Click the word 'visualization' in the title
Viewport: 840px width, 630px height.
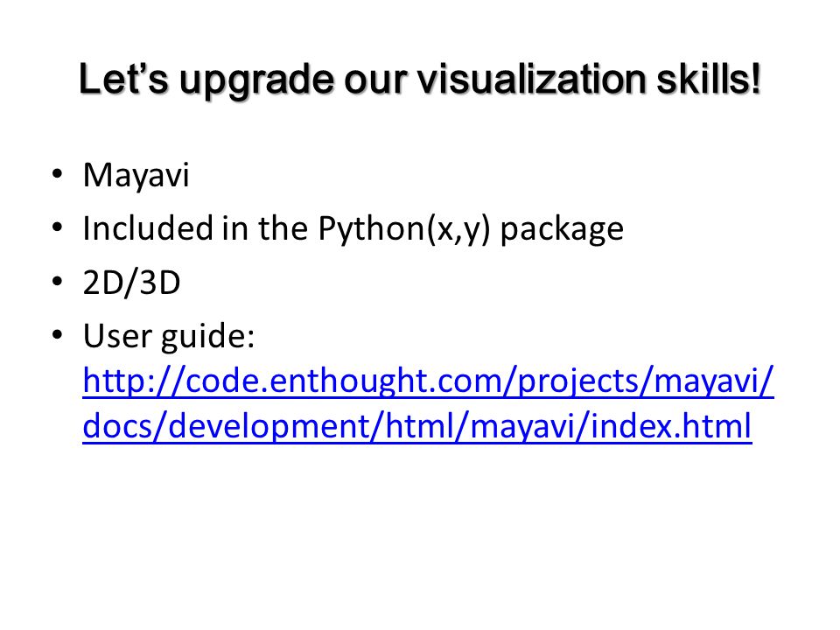click(x=532, y=80)
